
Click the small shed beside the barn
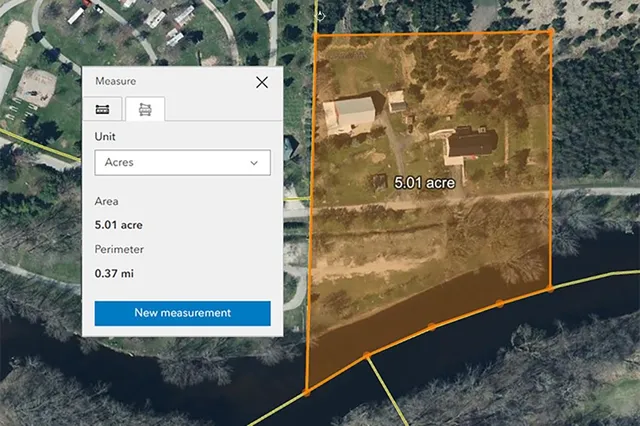[x=397, y=101]
